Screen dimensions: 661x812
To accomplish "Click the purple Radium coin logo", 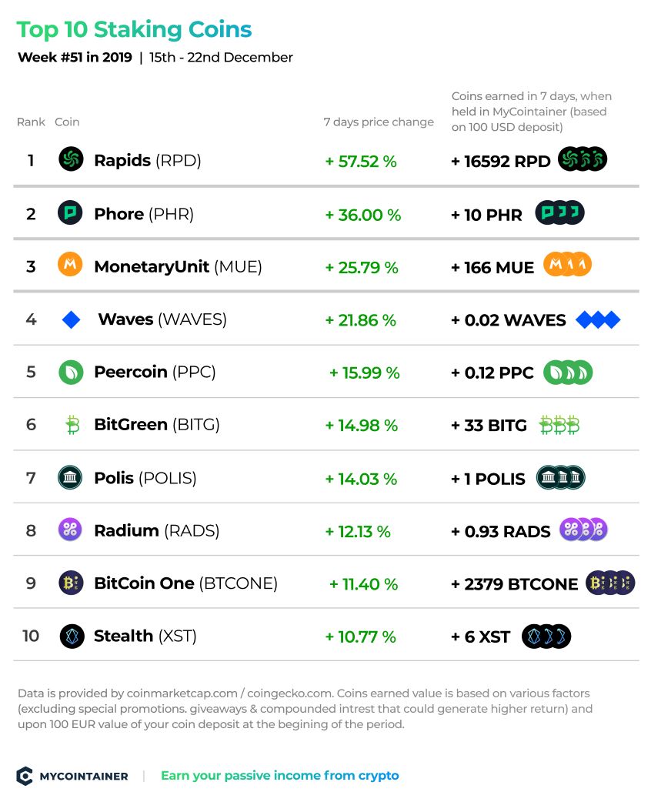I will point(70,530).
